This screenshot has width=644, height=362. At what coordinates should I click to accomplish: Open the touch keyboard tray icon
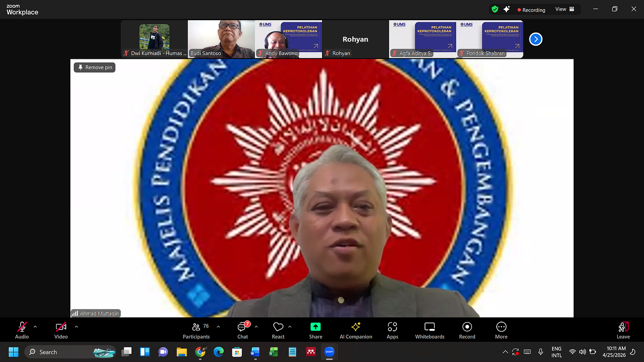pos(528,352)
